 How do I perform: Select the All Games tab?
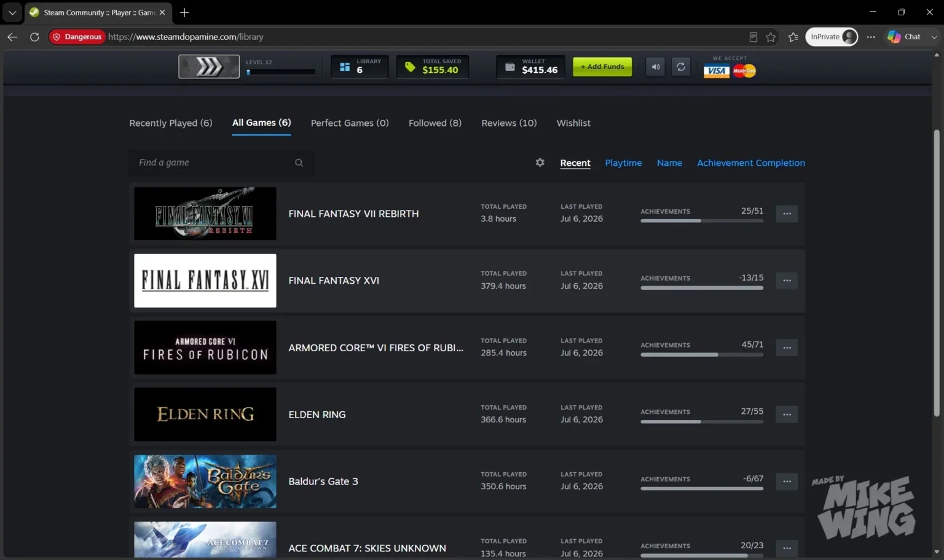click(262, 123)
